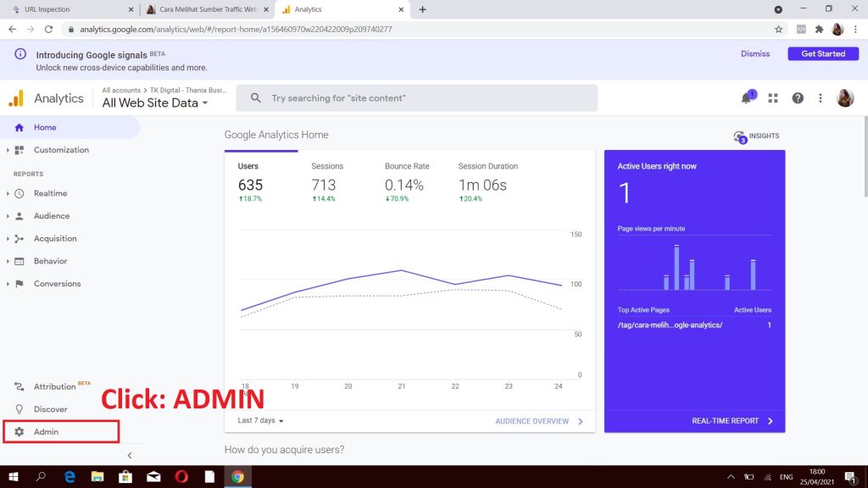
Task: Switch to Cara Melihat Sumber Traffic tab
Action: pyautogui.click(x=207, y=9)
